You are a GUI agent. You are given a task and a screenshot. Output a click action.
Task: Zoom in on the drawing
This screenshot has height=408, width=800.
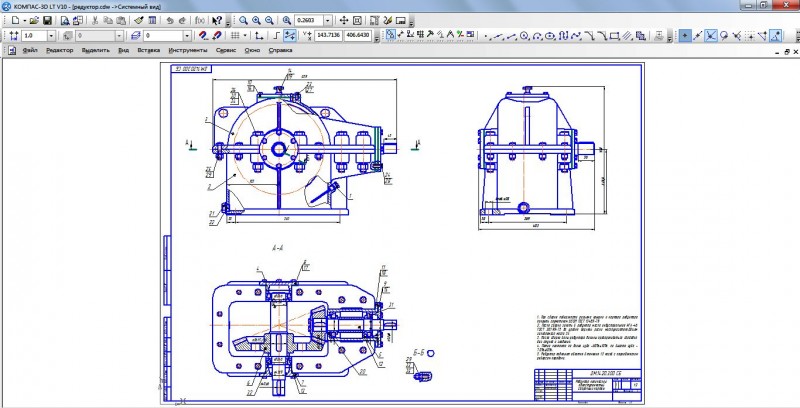point(256,20)
